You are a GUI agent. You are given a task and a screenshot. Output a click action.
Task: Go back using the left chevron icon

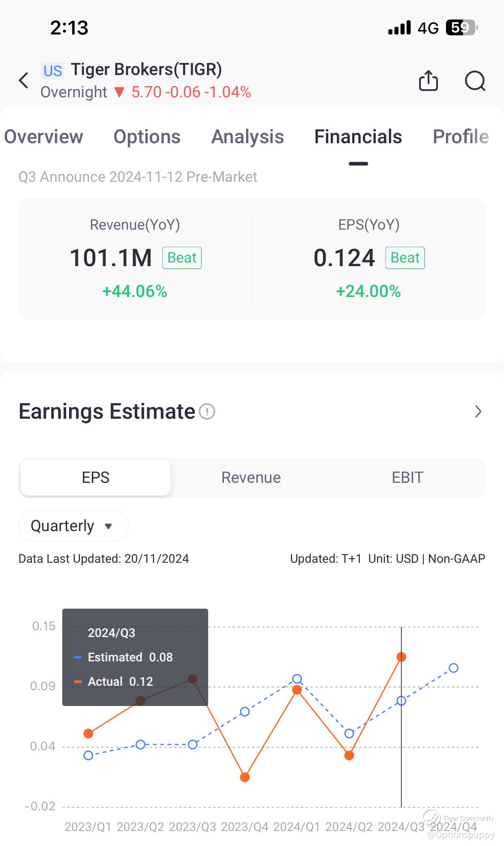[24, 80]
